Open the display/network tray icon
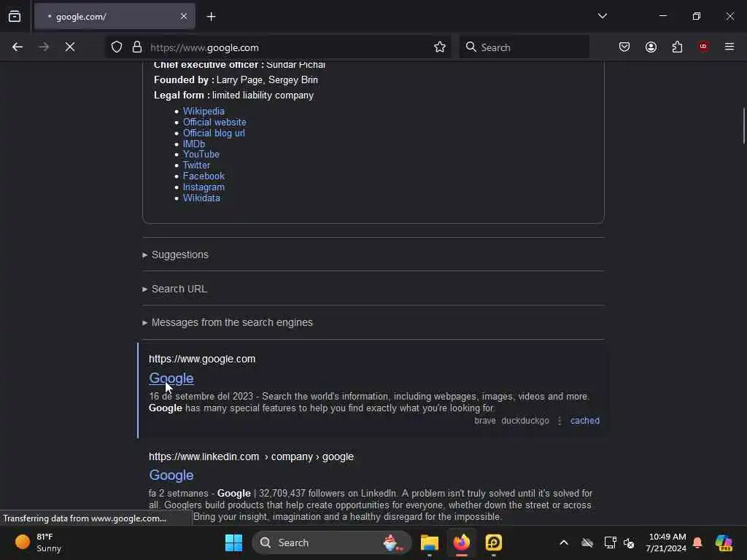747x560 pixels. pyautogui.click(x=610, y=542)
